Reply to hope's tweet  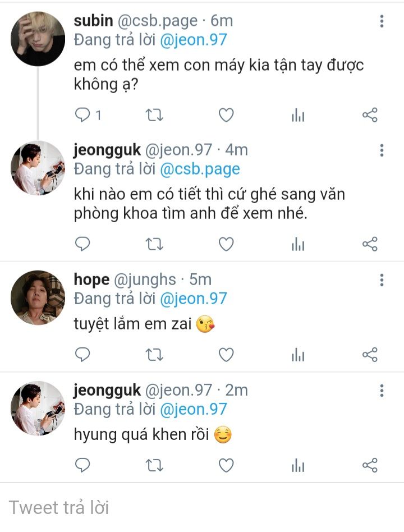point(83,355)
